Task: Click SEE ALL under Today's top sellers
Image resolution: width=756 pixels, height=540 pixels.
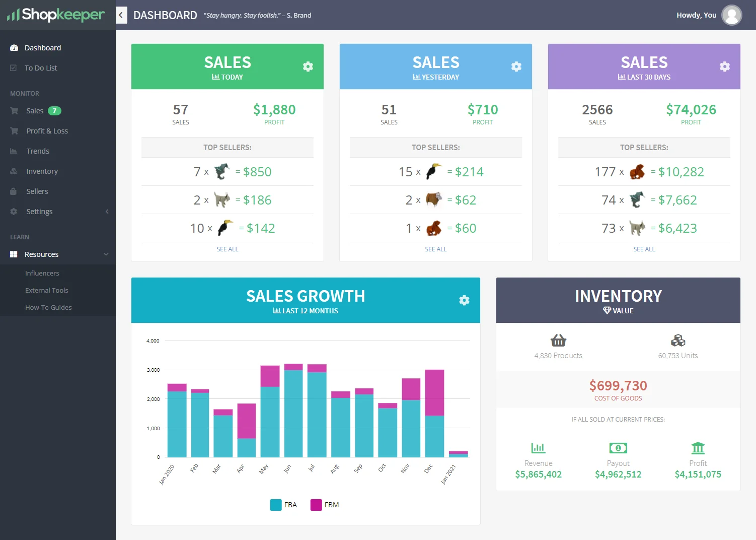Action: point(227,248)
